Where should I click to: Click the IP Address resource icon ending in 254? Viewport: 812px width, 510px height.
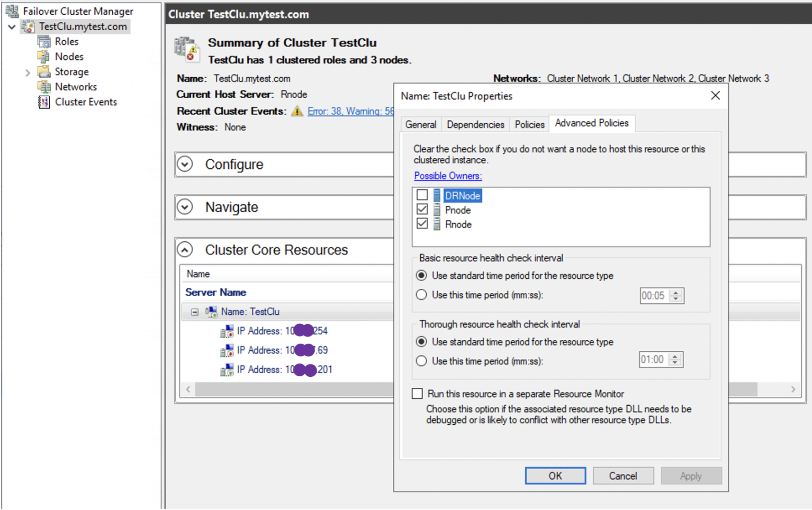pyautogui.click(x=227, y=330)
